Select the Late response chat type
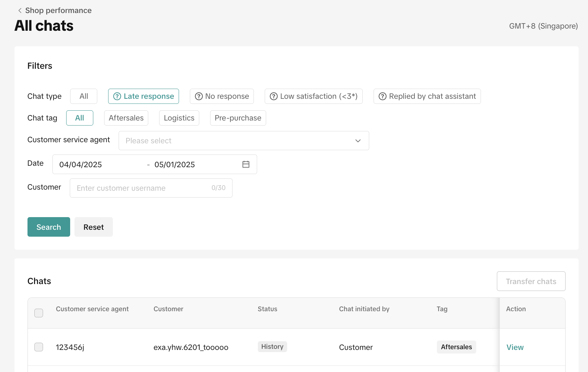This screenshot has width=588, height=372. click(x=144, y=96)
